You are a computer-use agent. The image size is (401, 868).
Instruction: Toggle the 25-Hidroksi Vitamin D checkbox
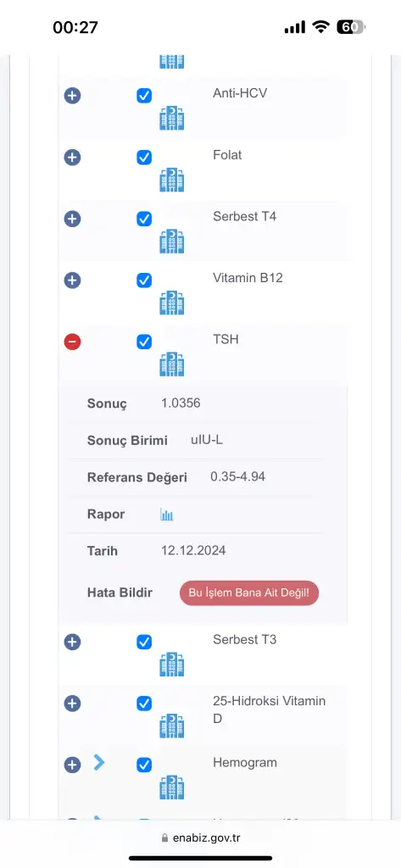[144, 704]
